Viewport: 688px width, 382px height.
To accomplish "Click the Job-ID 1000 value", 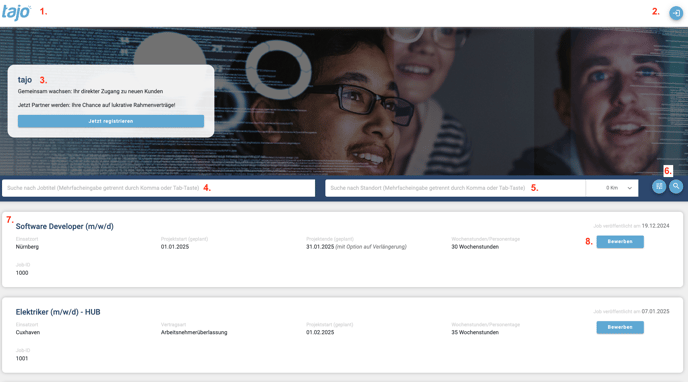I will click(22, 273).
